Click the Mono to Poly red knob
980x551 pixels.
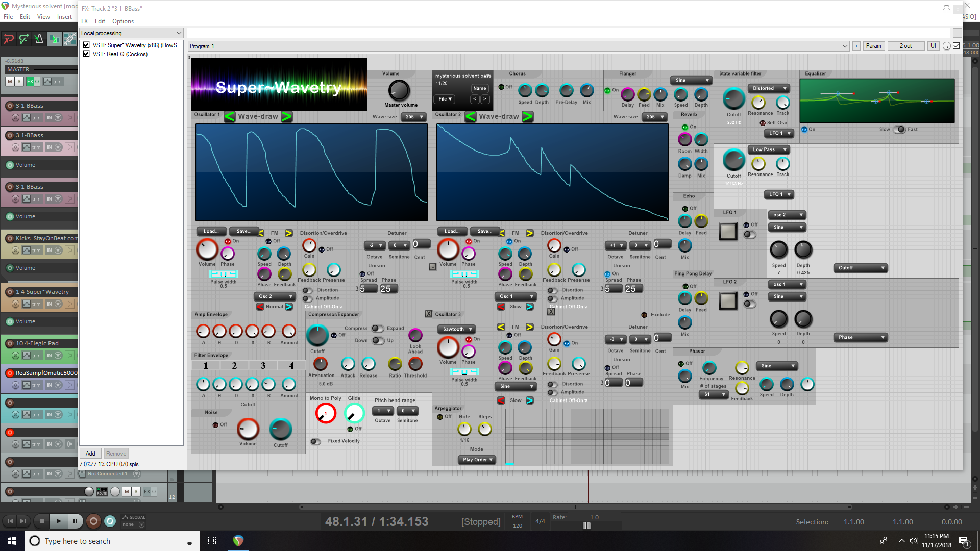tap(326, 413)
